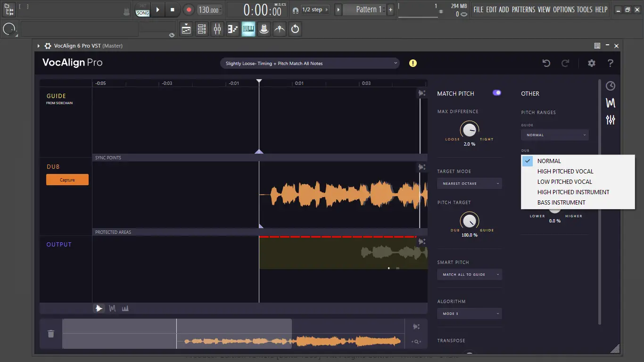The image size is (644, 362).
Task: Open VocAlign help question mark
Action: [611, 63]
